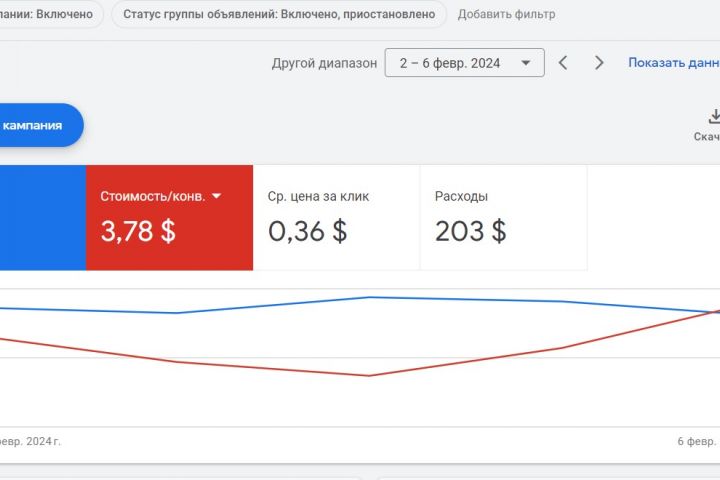Click the red chart line
Screen dimensions: 720x480
point(370,375)
